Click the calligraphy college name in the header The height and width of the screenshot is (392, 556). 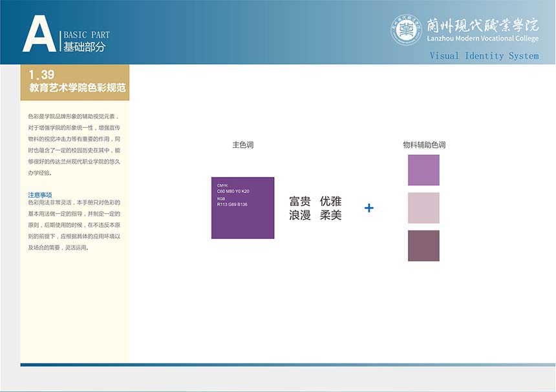[x=482, y=25]
